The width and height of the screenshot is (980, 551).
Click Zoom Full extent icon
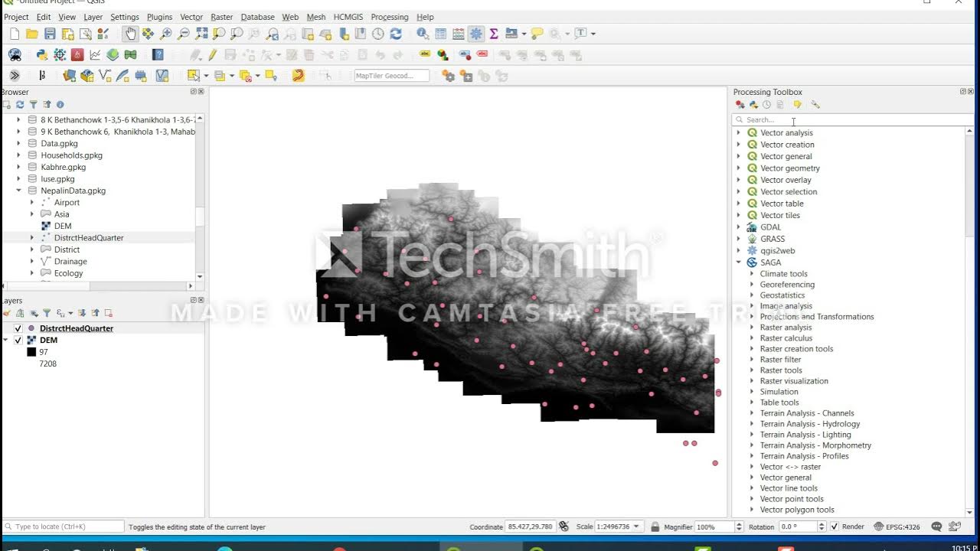(x=201, y=34)
